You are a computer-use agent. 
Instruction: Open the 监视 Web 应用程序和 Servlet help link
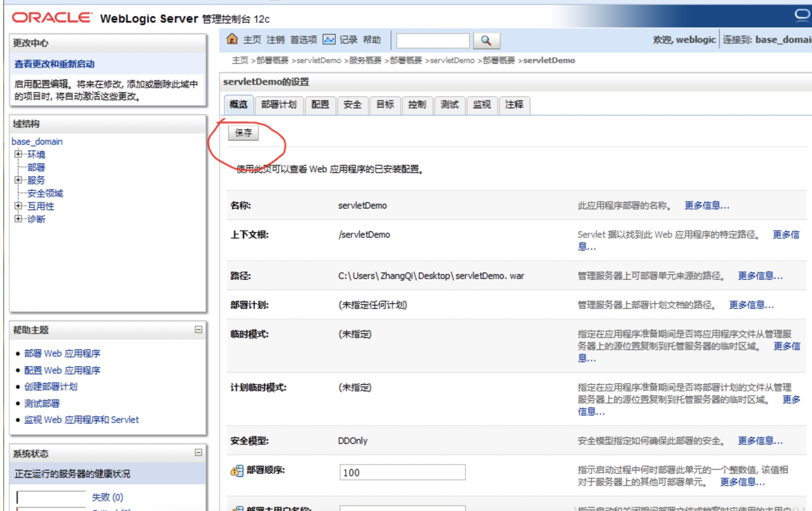point(80,420)
